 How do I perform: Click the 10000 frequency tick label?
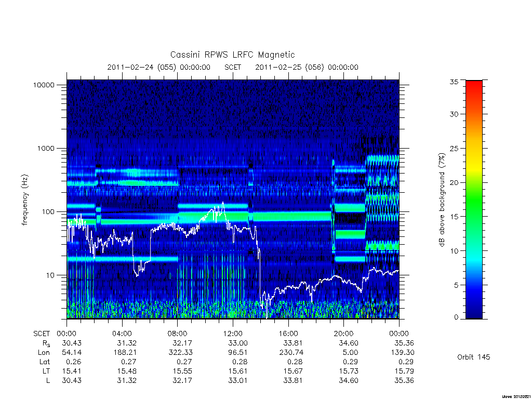(x=44, y=85)
